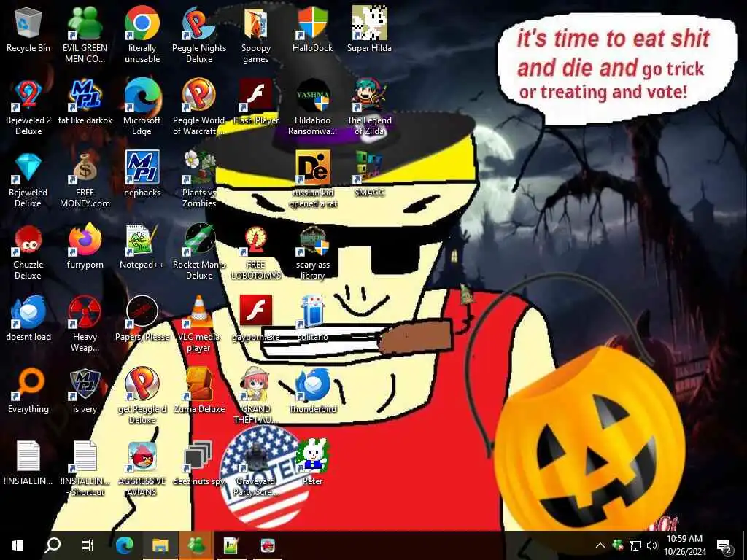Click the Edge icon on the taskbar
Image resolution: width=747 pixels, height=560 pixels.
click(x=125, y=545)
